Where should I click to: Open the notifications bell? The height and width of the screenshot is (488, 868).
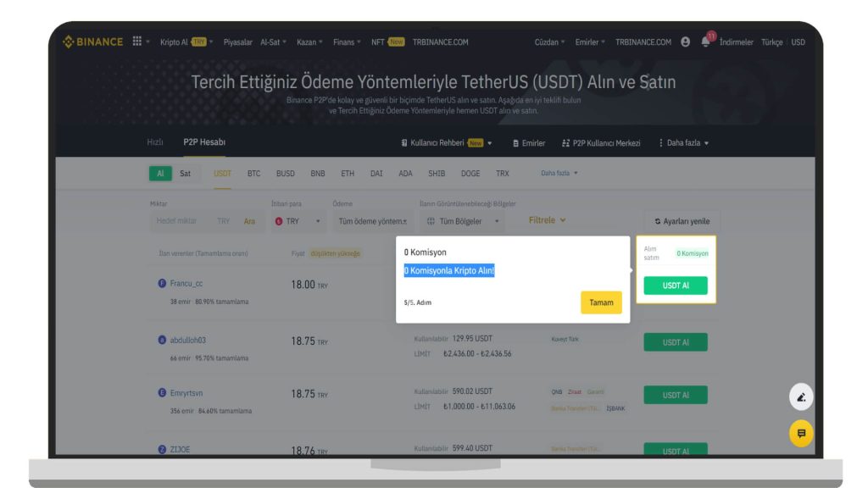(705, 42)
